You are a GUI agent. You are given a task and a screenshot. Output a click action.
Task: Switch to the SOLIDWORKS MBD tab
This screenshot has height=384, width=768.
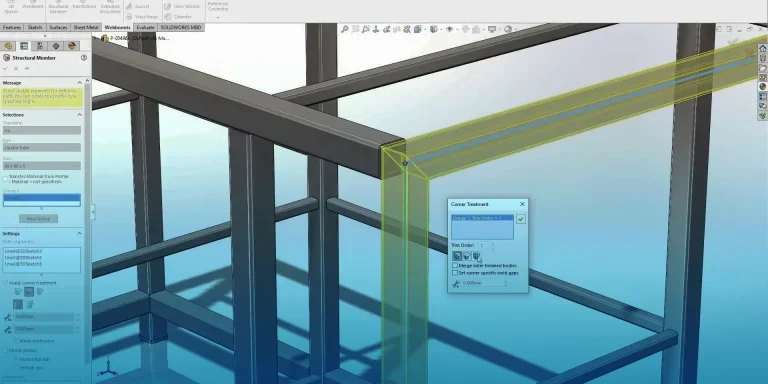(181, 27)
